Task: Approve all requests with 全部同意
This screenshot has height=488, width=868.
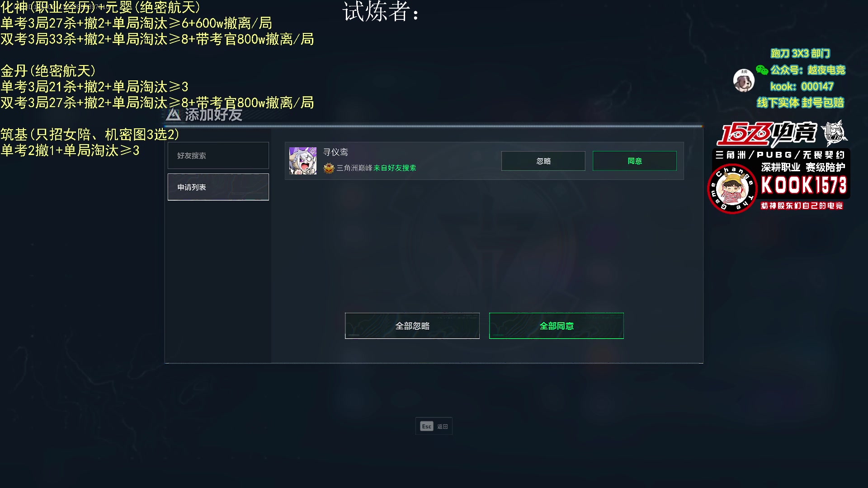Action: (x=556, y=326)
